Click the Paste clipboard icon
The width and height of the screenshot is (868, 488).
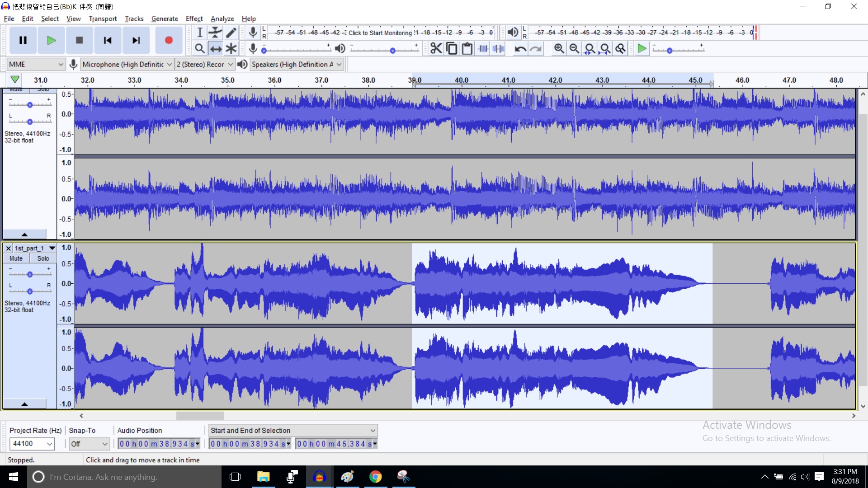[x=467, y=48]
